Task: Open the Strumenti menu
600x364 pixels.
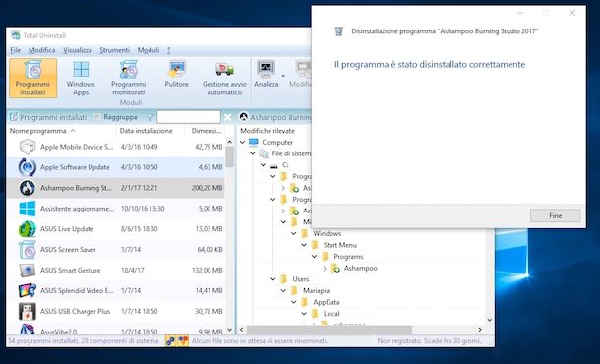Action: click(x=114, y=50)
